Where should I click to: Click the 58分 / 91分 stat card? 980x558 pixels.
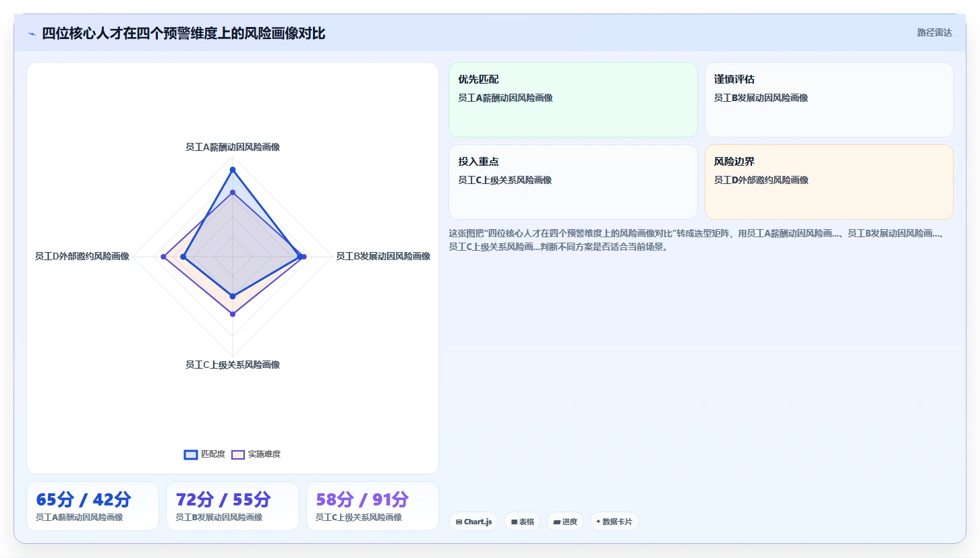click(x=372, y=506)
